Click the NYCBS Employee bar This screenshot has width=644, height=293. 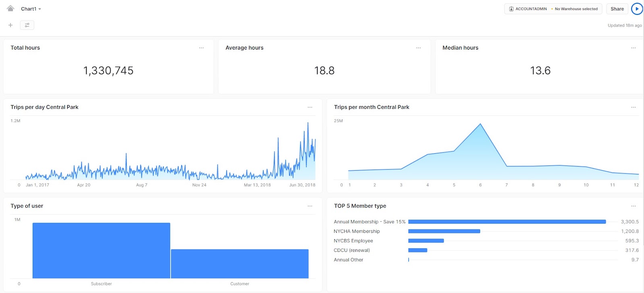pyautogui.click(x=426, y=241)
